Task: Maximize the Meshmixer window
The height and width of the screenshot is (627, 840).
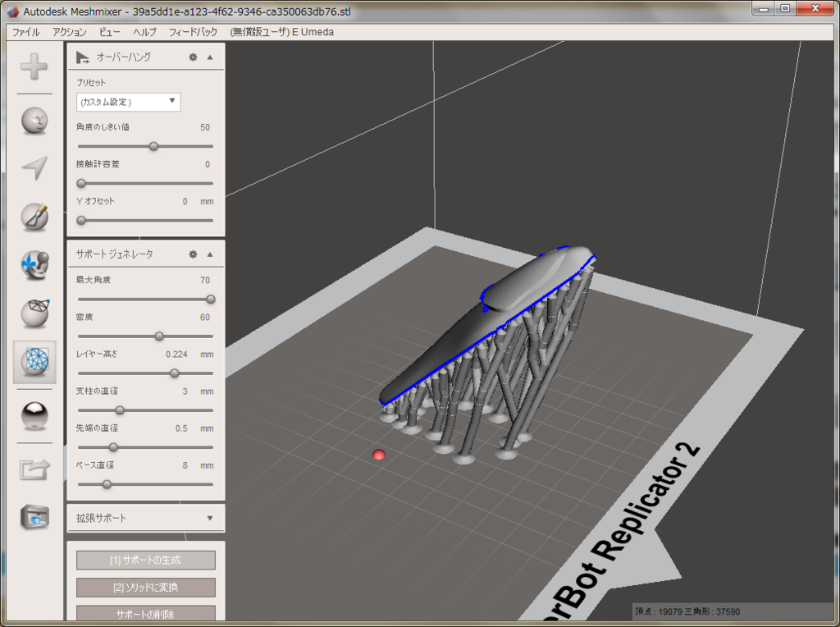Action: pos(784,8)
